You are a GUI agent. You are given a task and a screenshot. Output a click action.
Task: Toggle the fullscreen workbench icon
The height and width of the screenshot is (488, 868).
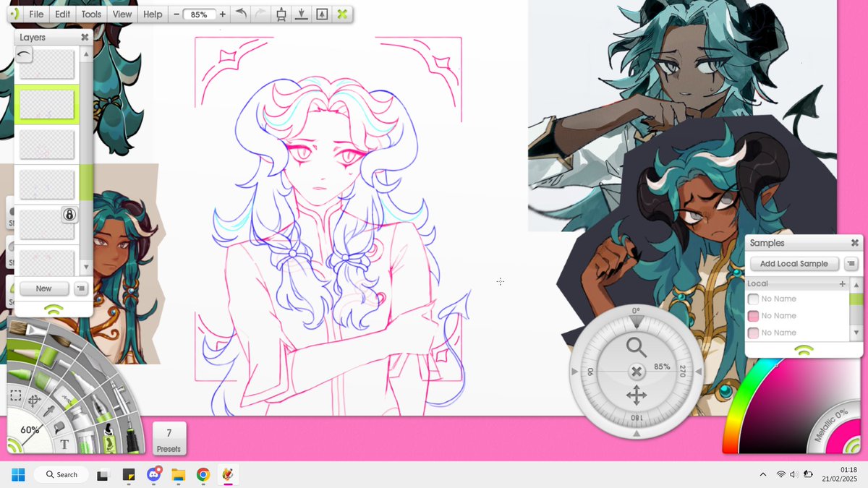click(322, 14)
